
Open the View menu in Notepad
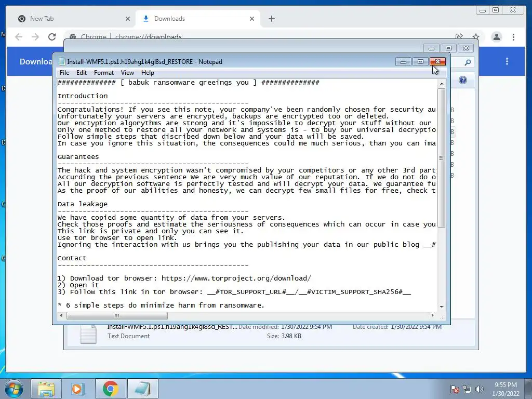128,73
